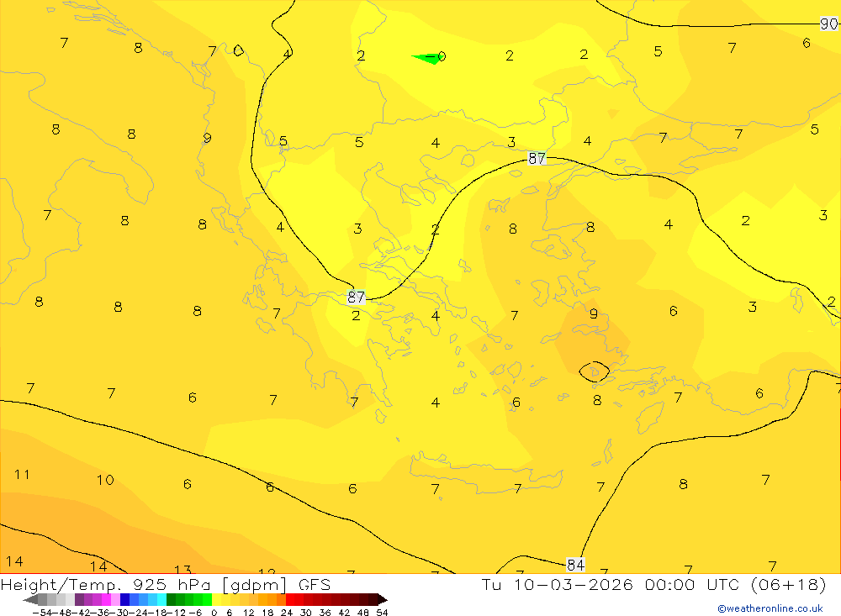Click the '90' contour label

coord(828,24)
